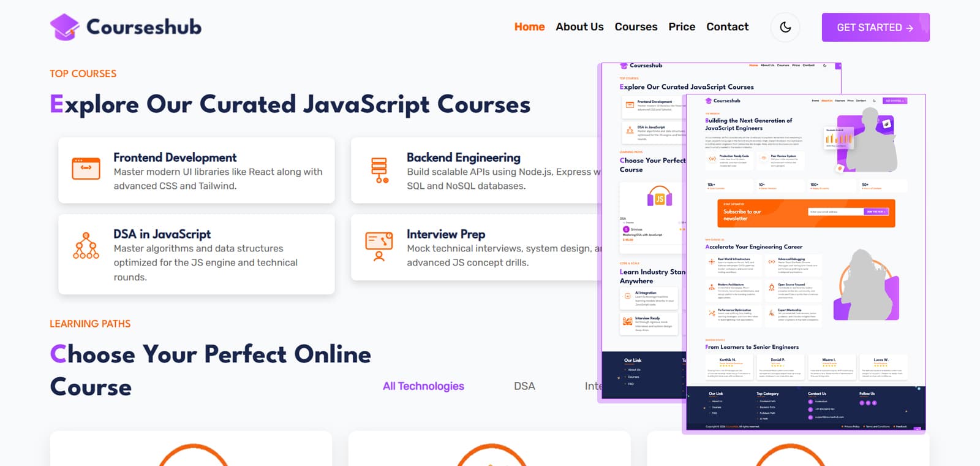Viewport: 980px width, 466px height.
Task: Click the Frontend Development browser window icon
Action: coord(86,169)
